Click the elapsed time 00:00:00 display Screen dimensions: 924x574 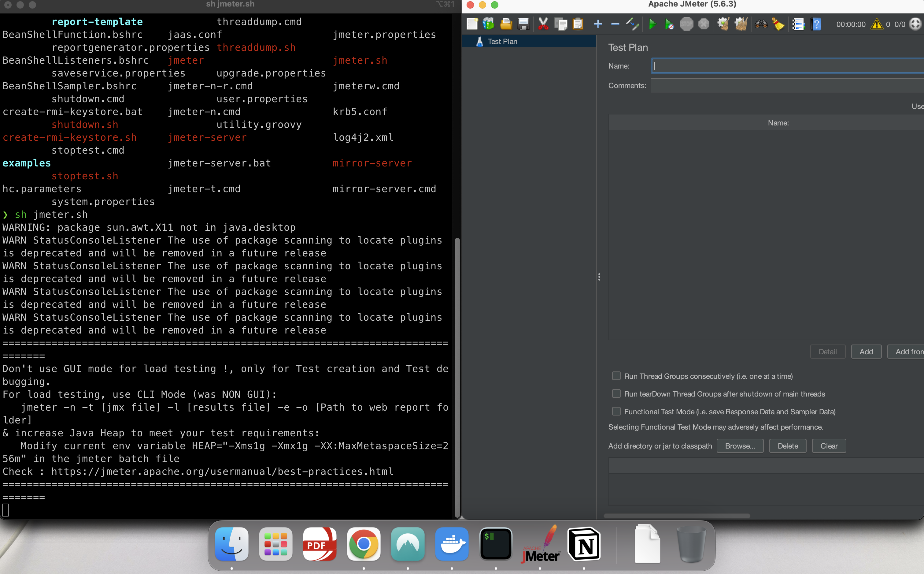[851, 24]
